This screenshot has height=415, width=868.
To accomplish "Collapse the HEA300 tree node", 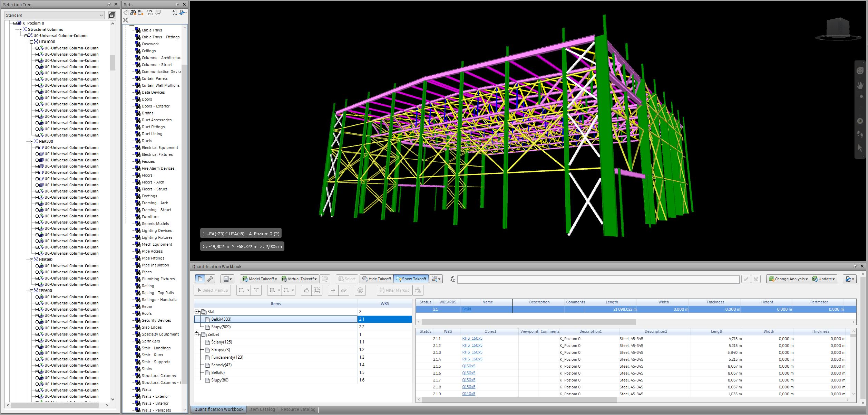I will click(31, 141).
